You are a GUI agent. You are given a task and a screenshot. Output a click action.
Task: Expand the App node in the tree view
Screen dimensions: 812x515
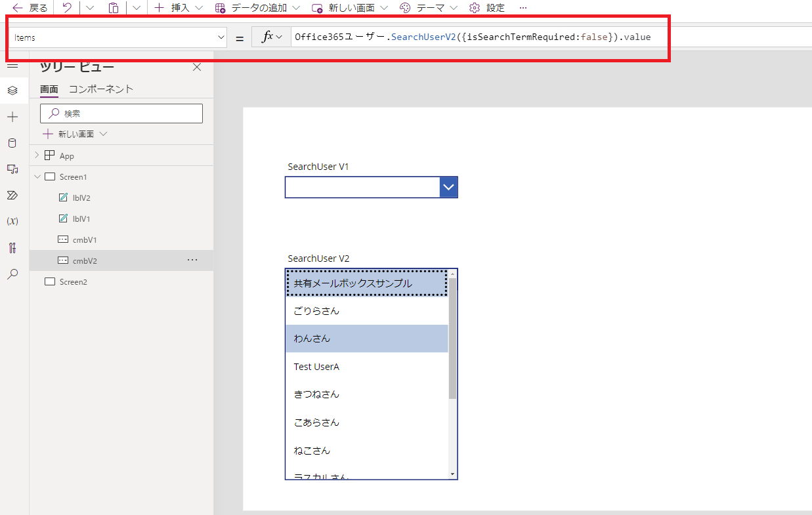point(37,155)
